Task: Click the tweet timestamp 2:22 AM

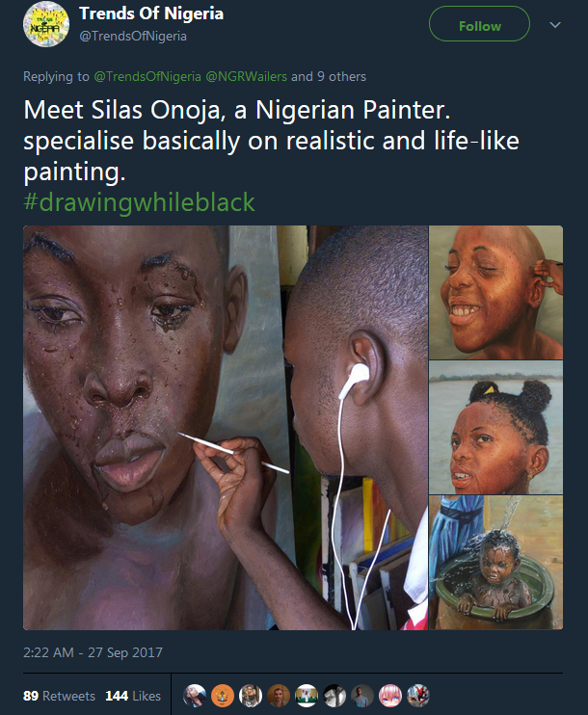Action: pyautogui.click(x=93, y=652)
